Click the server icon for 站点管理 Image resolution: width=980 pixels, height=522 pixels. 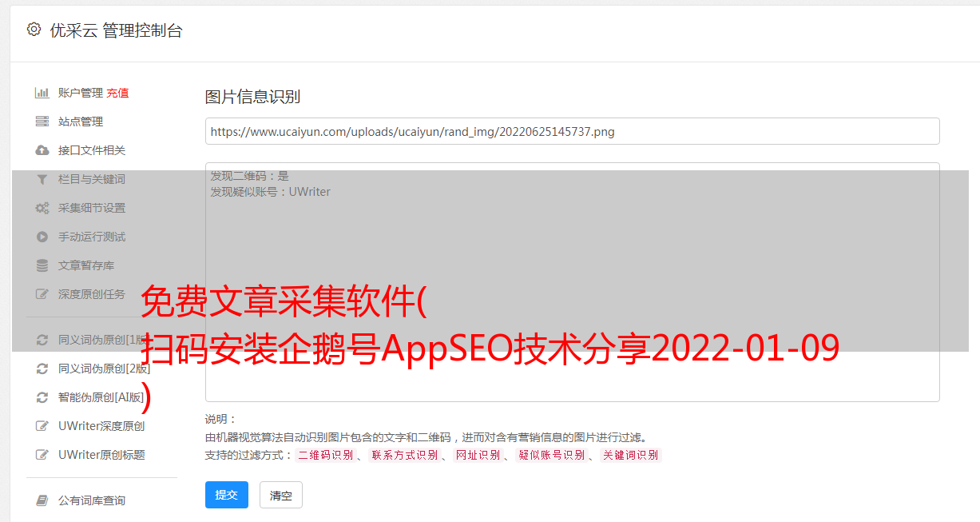pos(42,122)
